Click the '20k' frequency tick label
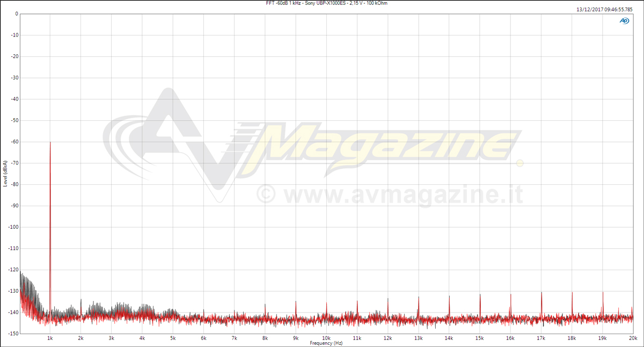644x347 pixels. (x=633, y=338)
